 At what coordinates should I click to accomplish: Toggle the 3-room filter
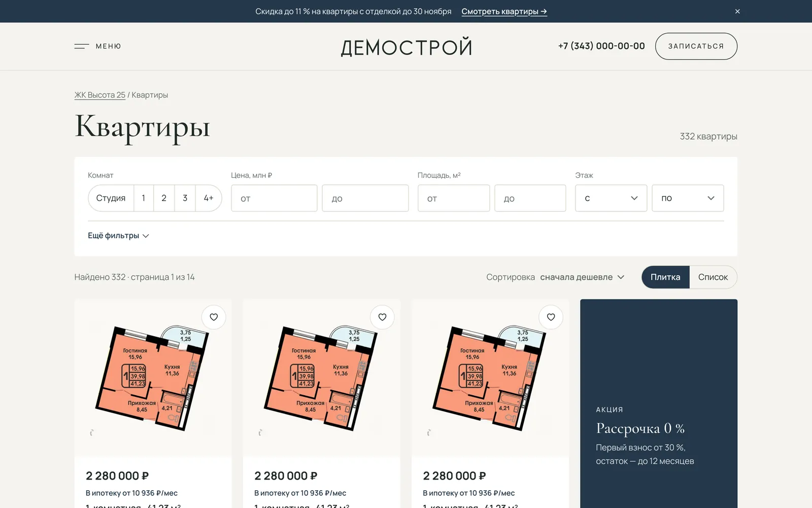click(185, 198)
